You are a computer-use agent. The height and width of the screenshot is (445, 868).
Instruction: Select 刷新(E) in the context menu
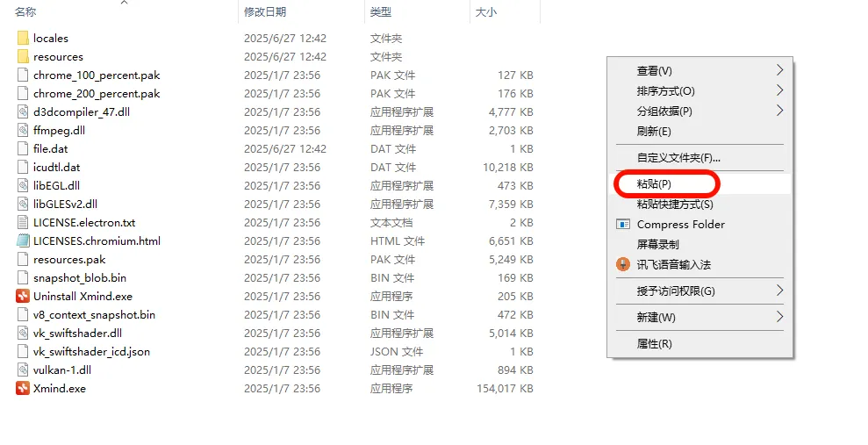point(700,131)
